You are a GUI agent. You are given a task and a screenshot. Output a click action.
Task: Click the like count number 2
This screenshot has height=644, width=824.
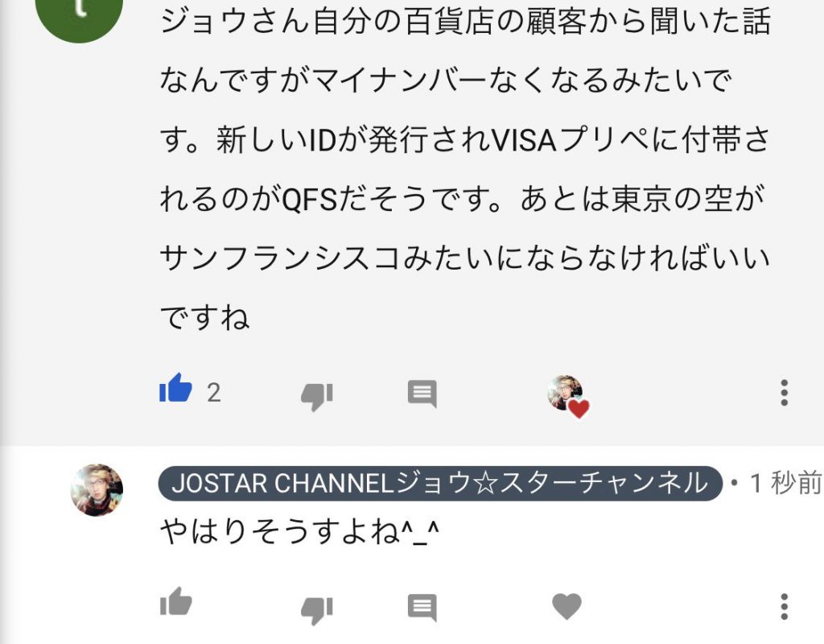click(x=213, y=393)
